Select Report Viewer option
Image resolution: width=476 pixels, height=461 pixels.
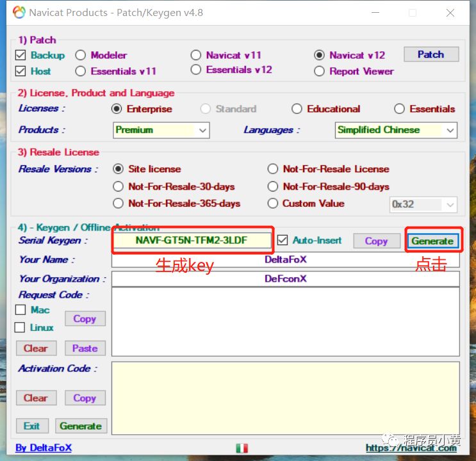click(x=319, y=71)
